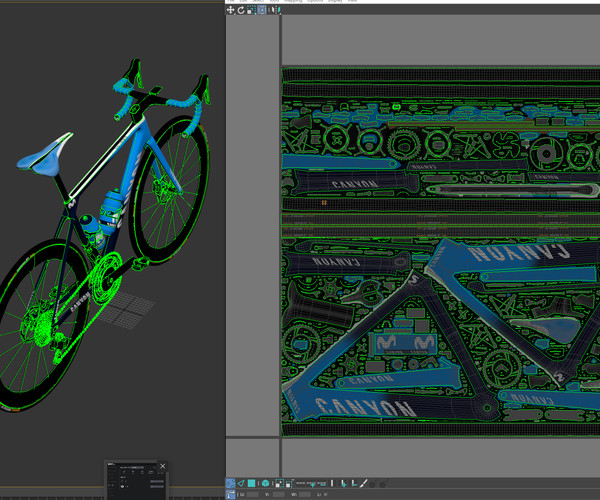The image size is (600, 500).
Task: Click the Shrink UV selection icon
Action: (x=290, y=484)
